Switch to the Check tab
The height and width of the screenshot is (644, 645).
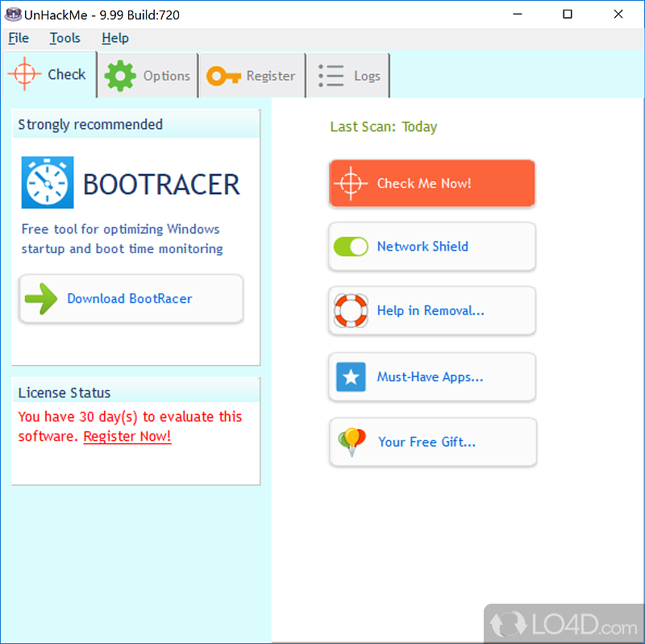pos(49,74)
